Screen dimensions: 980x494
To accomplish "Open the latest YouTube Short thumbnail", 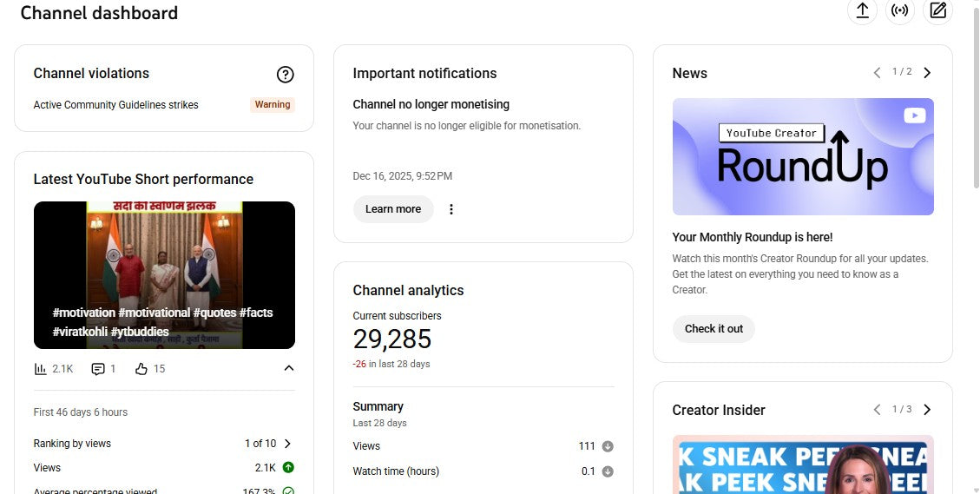I will click(164, 275).
